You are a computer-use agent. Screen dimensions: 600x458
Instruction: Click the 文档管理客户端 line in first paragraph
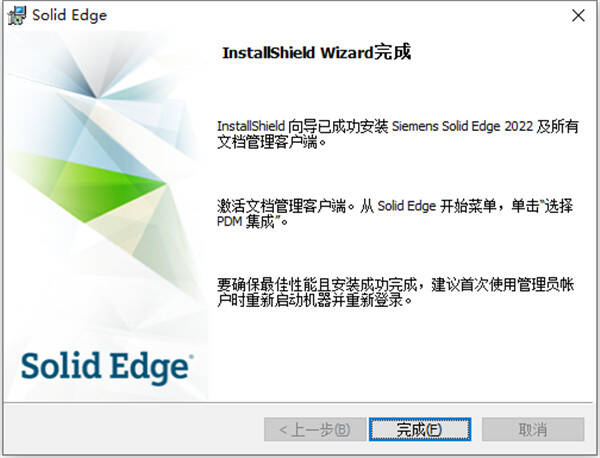(x=267, y=142)
